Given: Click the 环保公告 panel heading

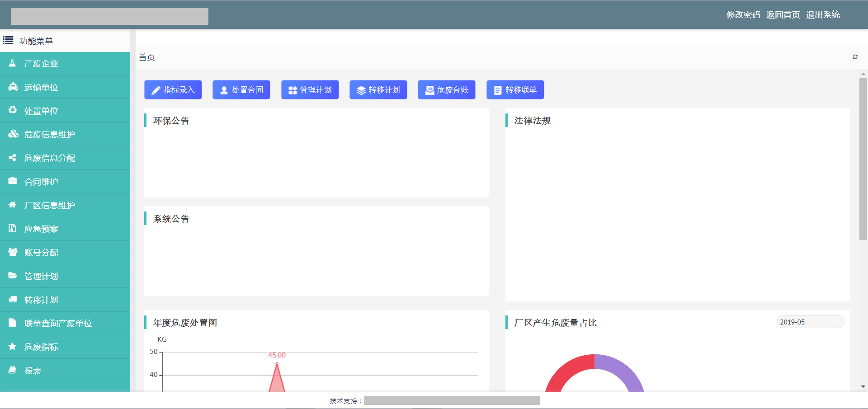Looking at the screenshot, I should coord(171,121).
